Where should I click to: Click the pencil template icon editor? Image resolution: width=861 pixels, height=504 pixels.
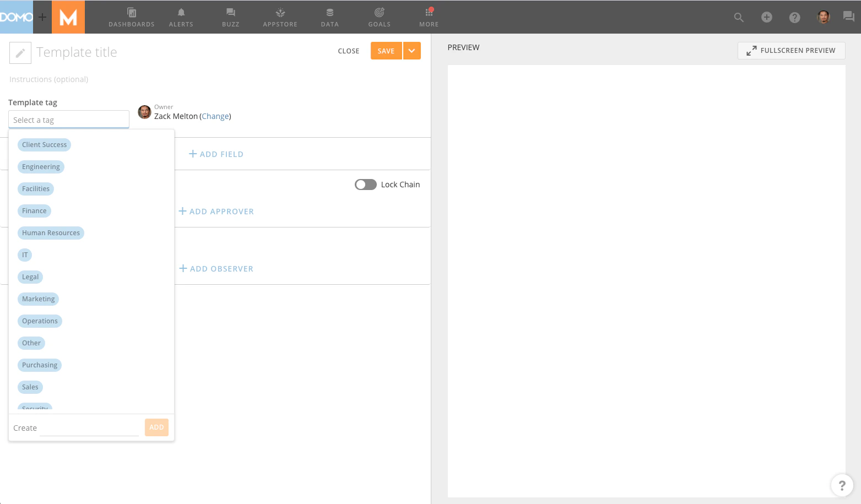(20, 53)
